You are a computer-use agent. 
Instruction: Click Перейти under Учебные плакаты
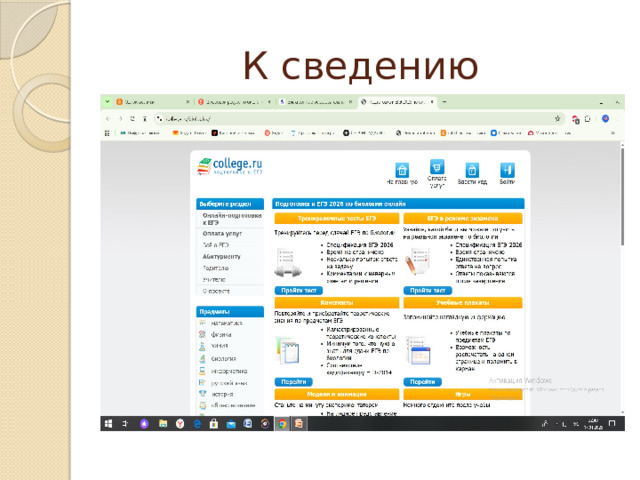click(x=422, y=382)
